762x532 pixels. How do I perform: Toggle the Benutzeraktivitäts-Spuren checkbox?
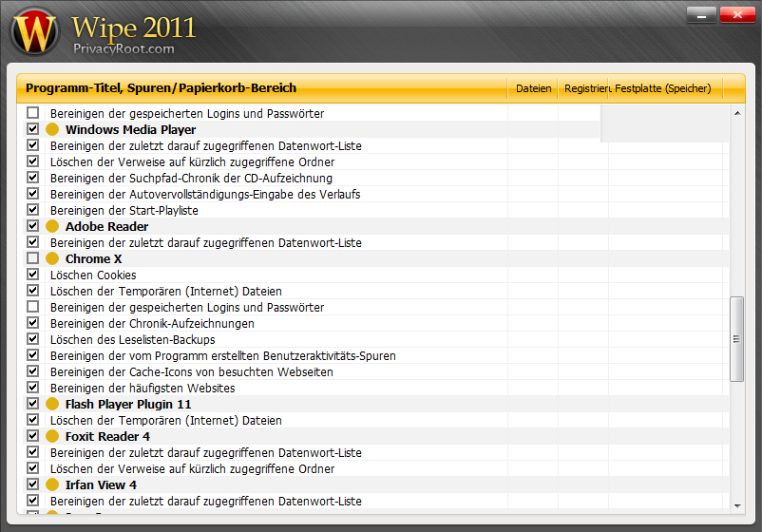click(32, 354)
